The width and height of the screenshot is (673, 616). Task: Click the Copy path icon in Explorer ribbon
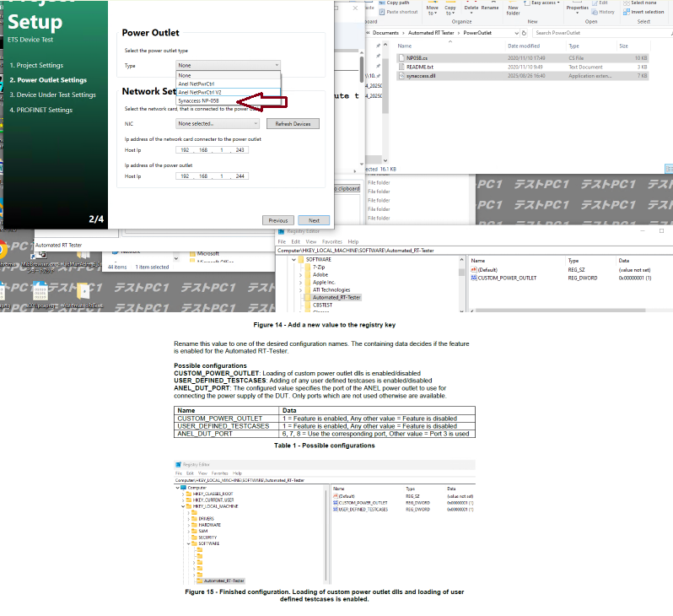381,3
